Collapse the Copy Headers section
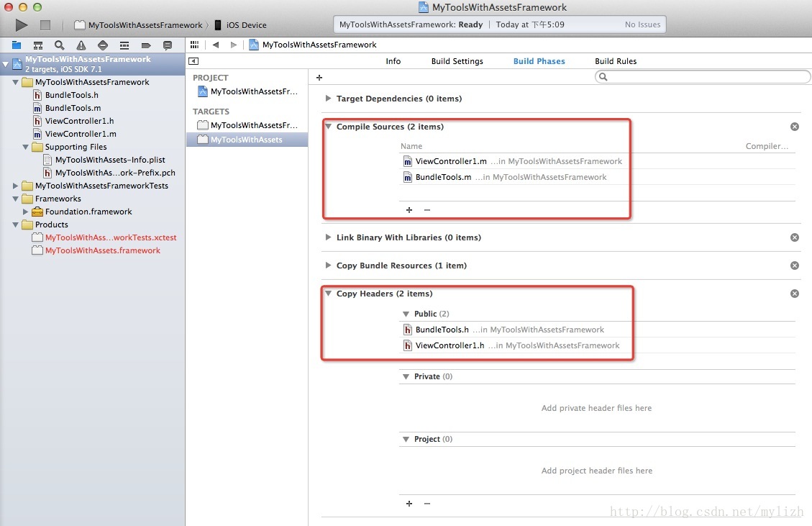The image size is (812, 526). tap(328, 293)
